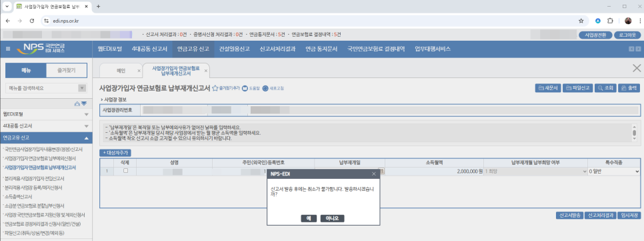Switch to the 메인 tab
Viewport: 644px width, 241px height.
[121, 71]
